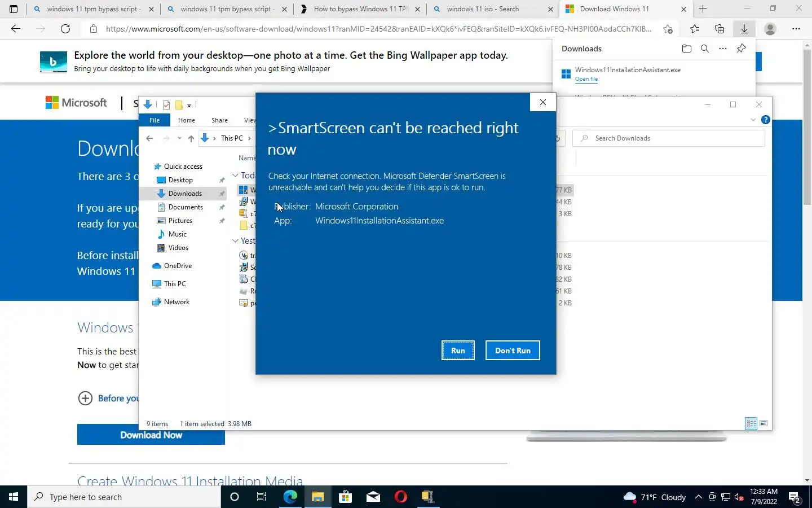Choose Don't Run in SmartScreen dialog
This screenshot has width=812, height=508.
point(513,351)
